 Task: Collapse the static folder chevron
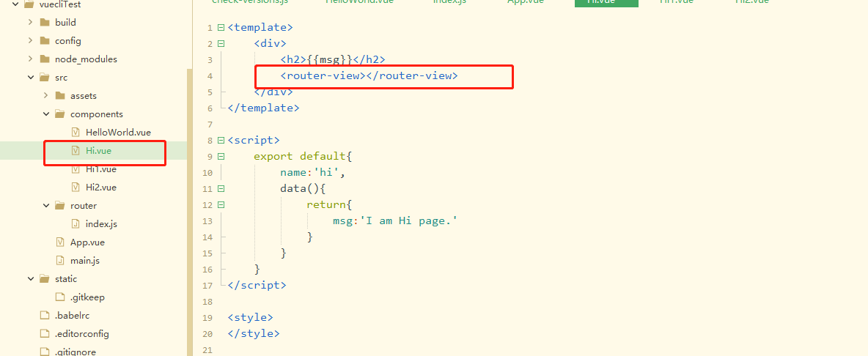[31, 278]
